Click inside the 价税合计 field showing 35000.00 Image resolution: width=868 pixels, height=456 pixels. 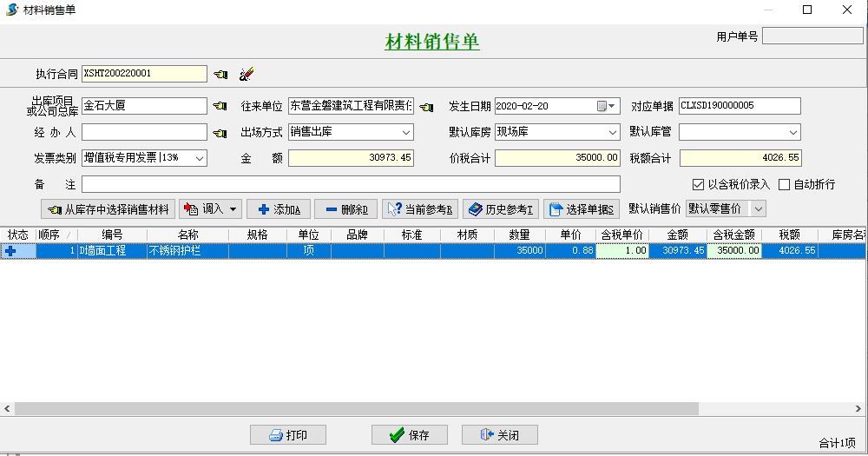557,158
